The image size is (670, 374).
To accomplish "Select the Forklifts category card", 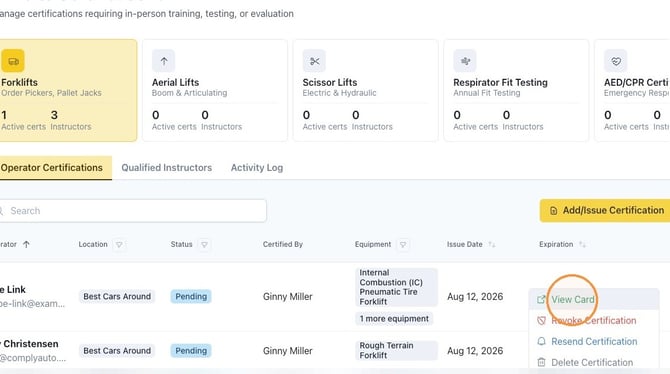I will pyautogui.click(x=68, y=91).
